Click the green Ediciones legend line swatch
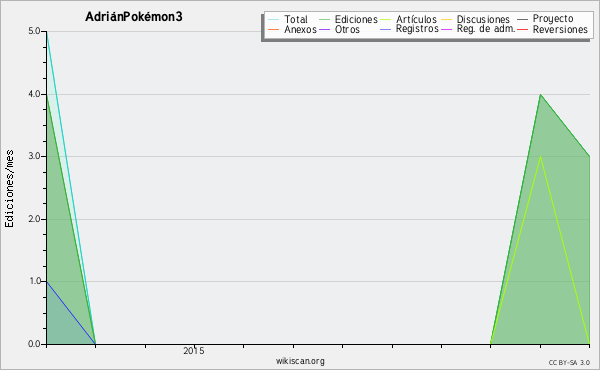Image resolution: width=600 pixels, height=370 pixels. tap(324, 20)
